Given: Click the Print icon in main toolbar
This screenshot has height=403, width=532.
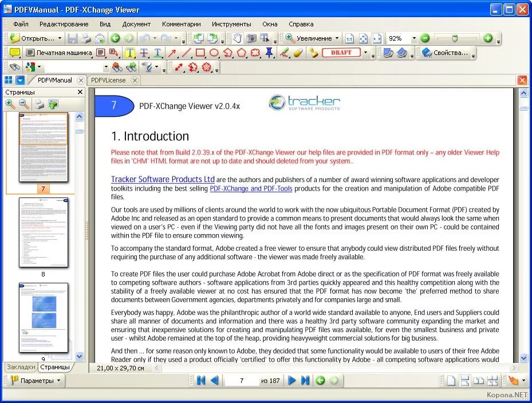Looking at the screenshot, I should 86,38.
